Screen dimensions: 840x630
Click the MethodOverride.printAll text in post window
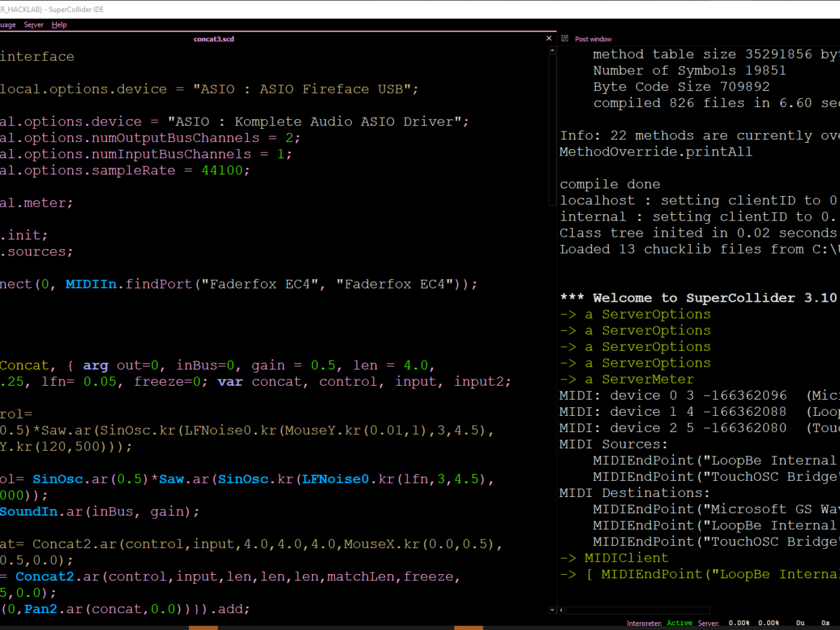(x=656, y=152)
